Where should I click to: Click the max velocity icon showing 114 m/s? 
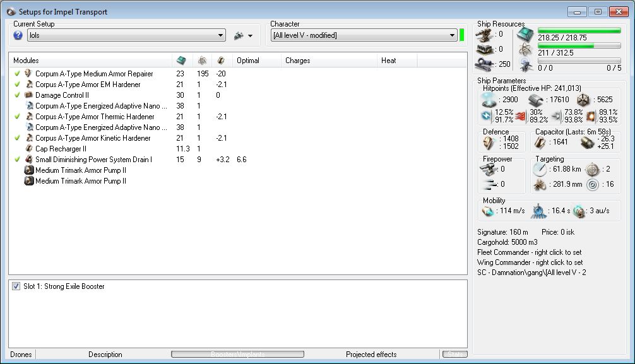click(x=487, y=211)
